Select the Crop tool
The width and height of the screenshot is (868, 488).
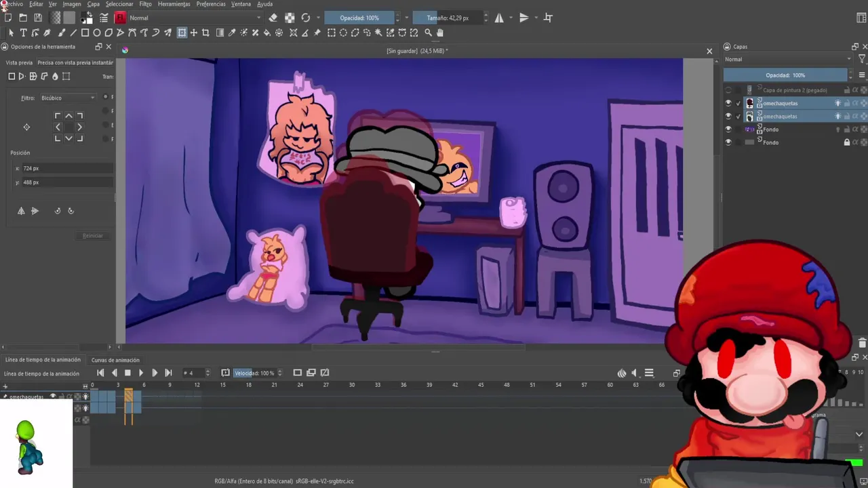click(x=205, y=33)
